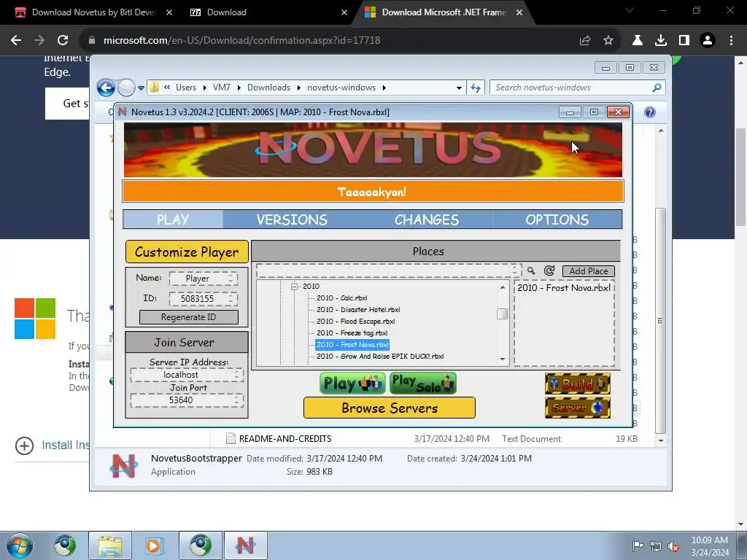Switch to the Download Novetus browser tab
The width and height of the screenshot is (747, 560).
[94, 12]
